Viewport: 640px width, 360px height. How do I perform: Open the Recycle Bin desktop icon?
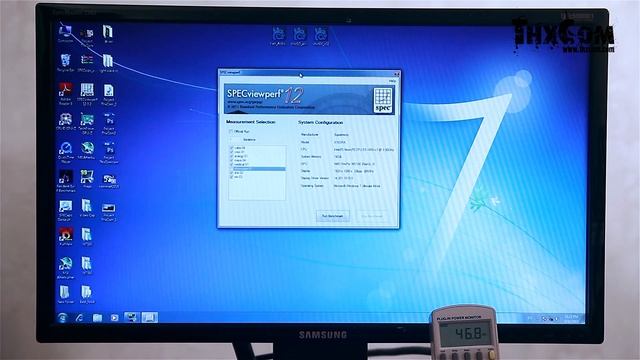65,63
